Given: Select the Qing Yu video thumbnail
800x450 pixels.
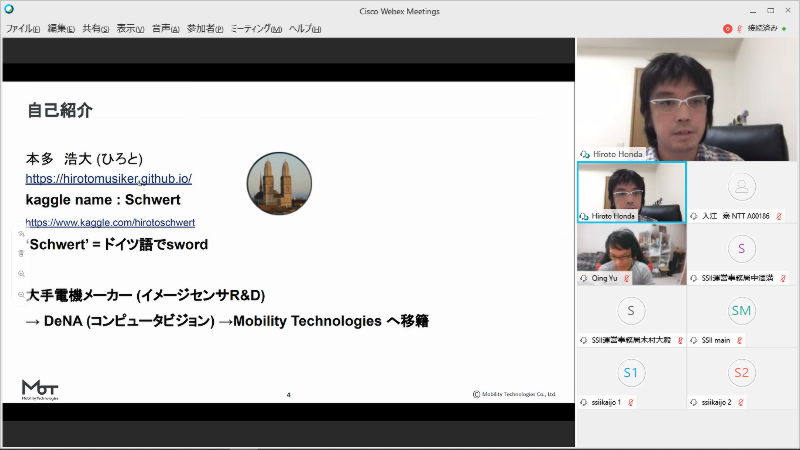Looking at the screenshot, I should pyautogui.click(x=632, y=254).
